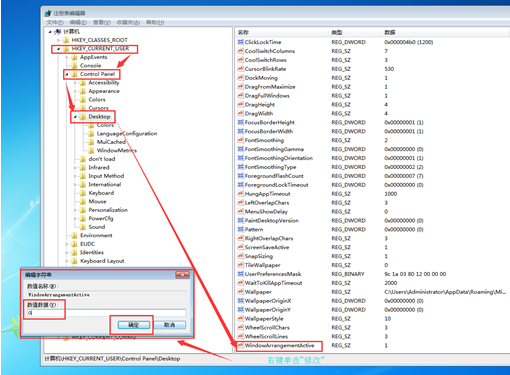Click the LanguageConfiguration folder icon
The height and width of the screenshot is (375, 510).
click(91, 134)
